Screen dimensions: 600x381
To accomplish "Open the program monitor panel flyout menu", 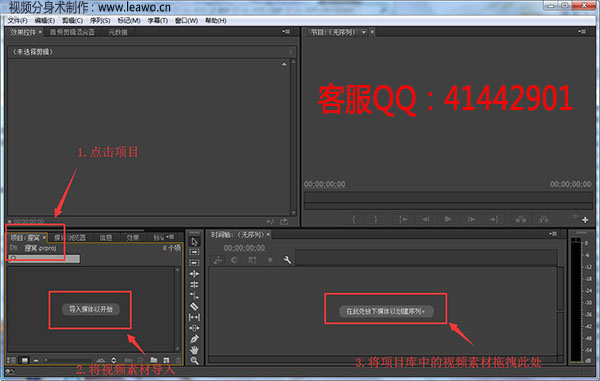I will pyautogui.click(x=582, y=32).
